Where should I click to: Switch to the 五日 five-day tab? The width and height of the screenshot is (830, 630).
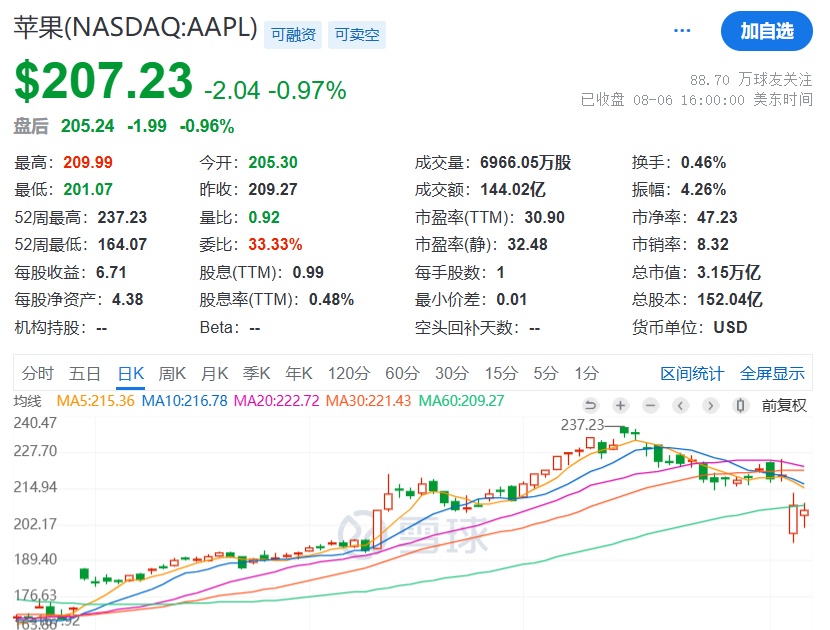point(85,374)
